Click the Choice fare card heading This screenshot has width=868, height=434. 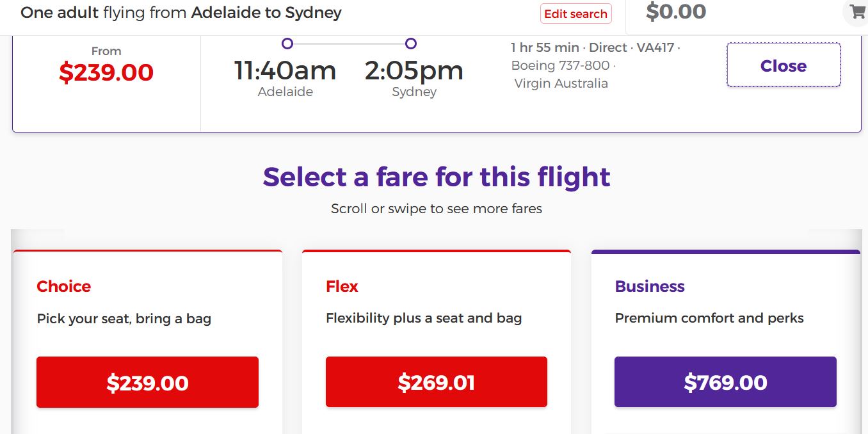tap(64, 286)
